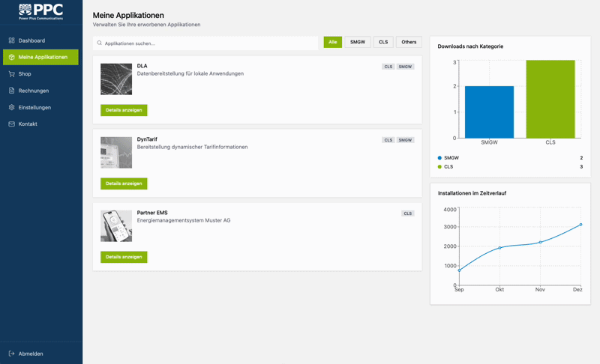Click the PPC logo in sidebar
The image size is (600, 364).
(40, 11)
